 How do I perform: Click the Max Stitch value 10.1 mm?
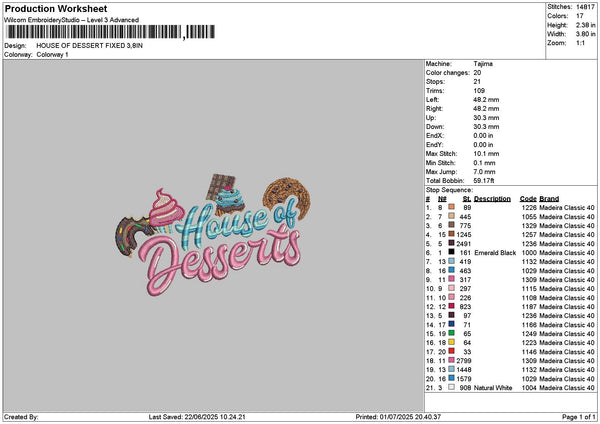(486, 154)
